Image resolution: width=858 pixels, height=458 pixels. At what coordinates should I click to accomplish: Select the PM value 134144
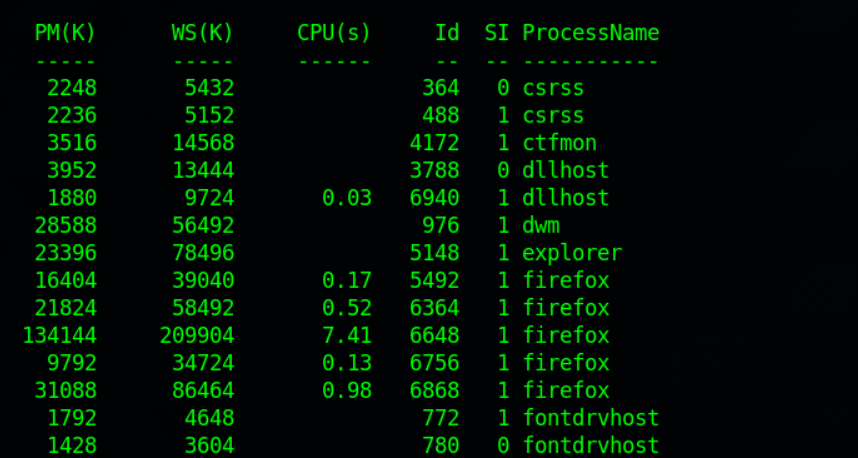click(x=60, y=335)
